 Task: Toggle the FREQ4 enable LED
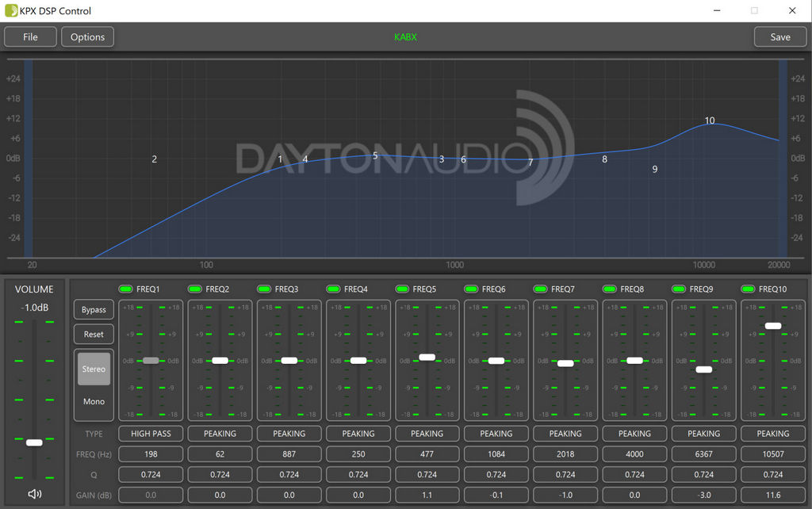coord(333,289)
